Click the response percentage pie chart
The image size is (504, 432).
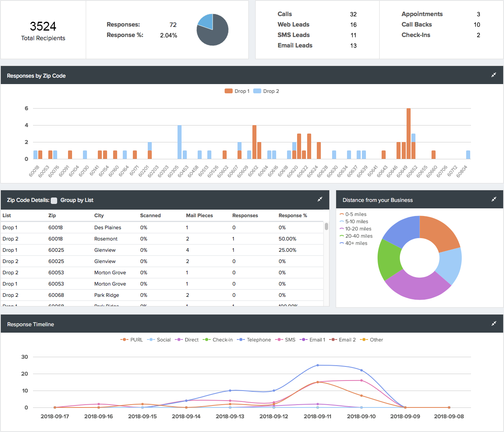[213, 30]
